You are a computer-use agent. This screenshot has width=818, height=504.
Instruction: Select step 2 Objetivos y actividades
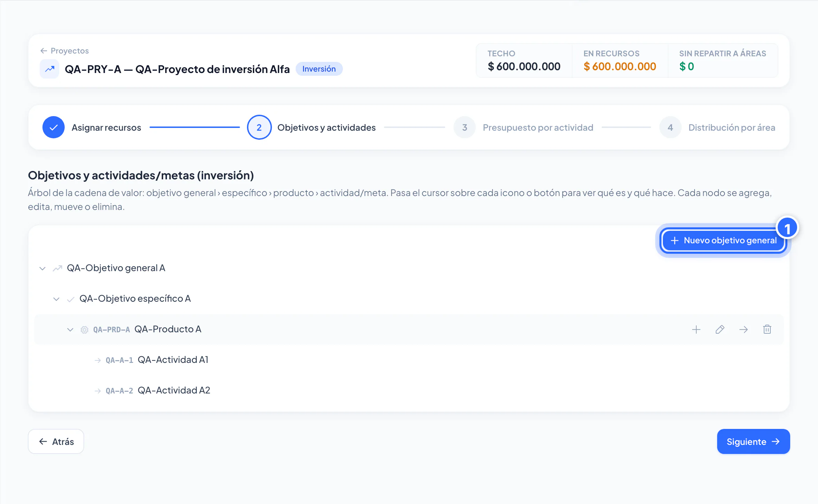coord(312,127)
